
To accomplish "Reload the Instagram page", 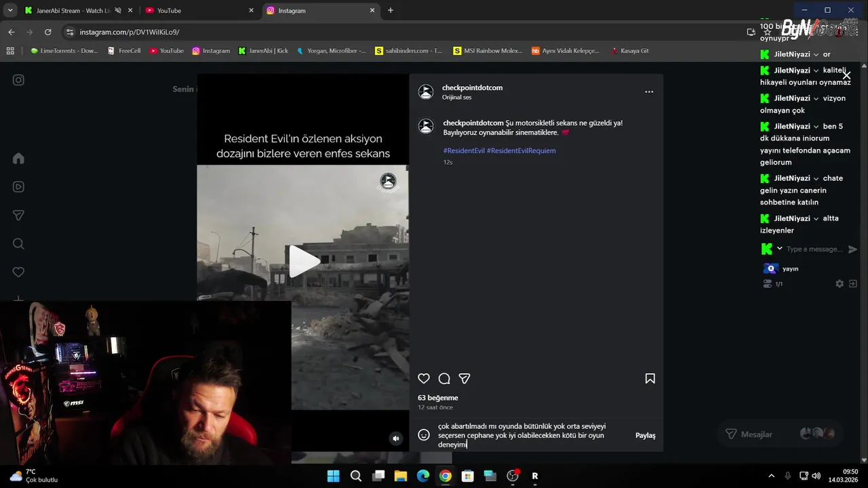I will click(x=47, y=32).
